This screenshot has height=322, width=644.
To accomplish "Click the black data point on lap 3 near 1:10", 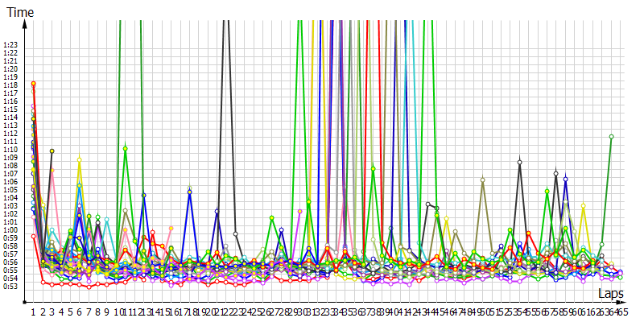I will [52, 151].
